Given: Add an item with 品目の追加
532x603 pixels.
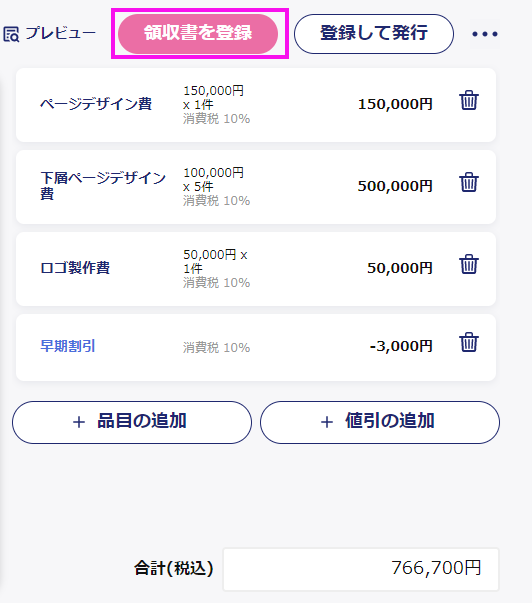Looking at the screenshot, I should pyautogui.click(x=132, y=422).
